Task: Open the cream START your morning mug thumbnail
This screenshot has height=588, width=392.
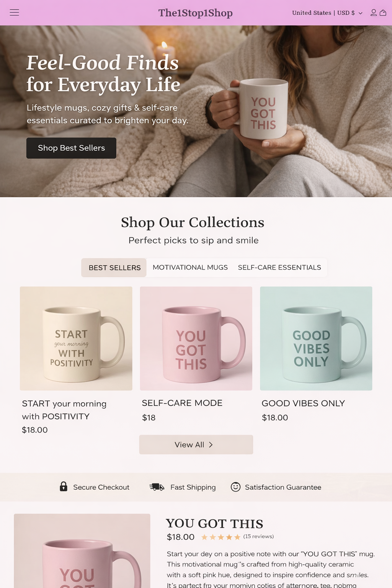Action: [x=76, y=338]
